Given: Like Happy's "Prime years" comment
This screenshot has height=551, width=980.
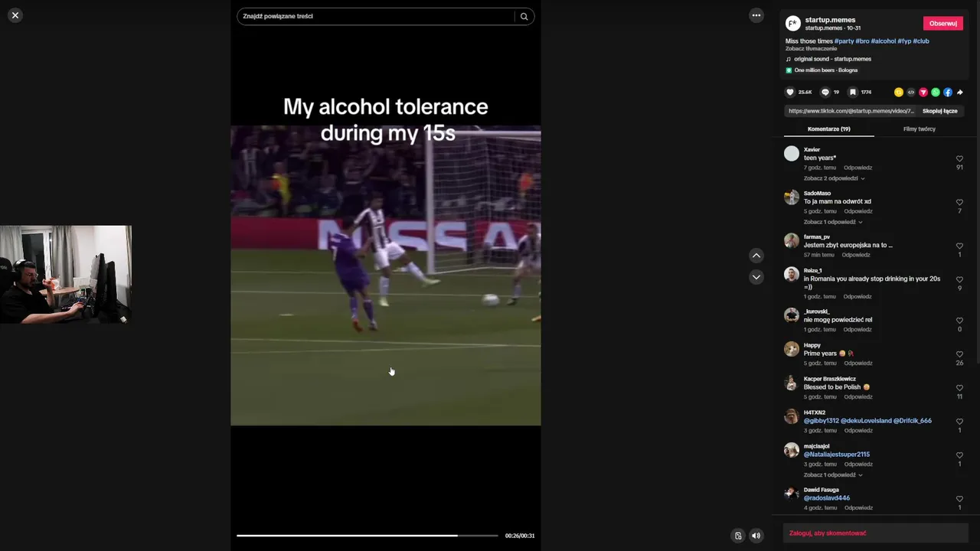Looking at the screenshot, I should (x=959, y=355).
